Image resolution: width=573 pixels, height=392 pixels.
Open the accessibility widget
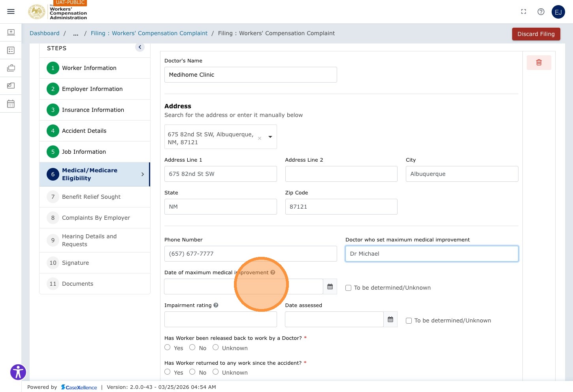(x=18, y=372)
